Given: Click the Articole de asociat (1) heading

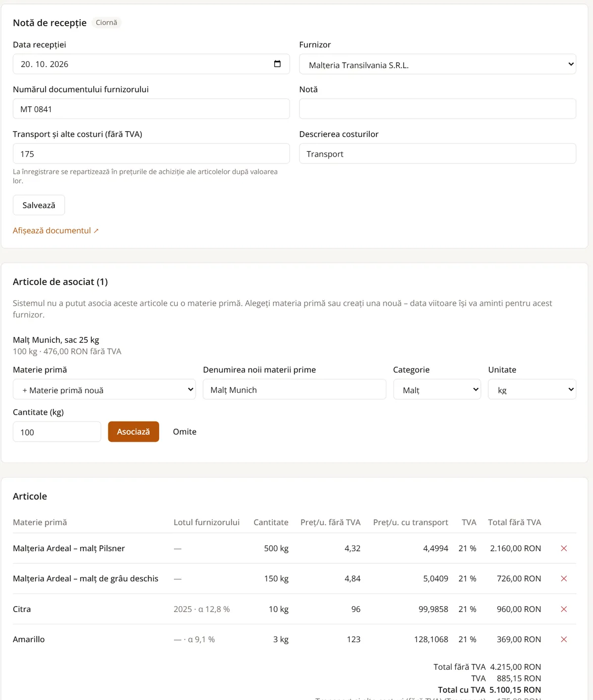Looking at the screenshot, I should pyautogui.click(x=60, y=282).
